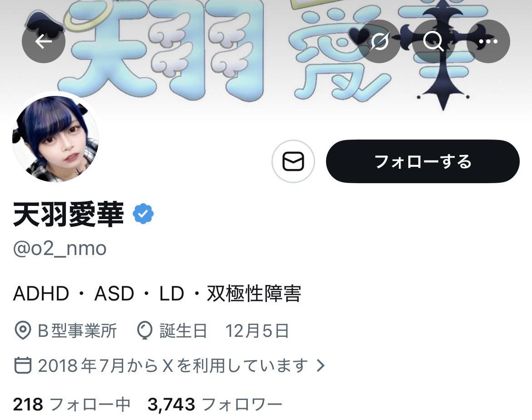Go back using the left arrow
This screenshot has height=420, width=532.
[x=44, y=41]
